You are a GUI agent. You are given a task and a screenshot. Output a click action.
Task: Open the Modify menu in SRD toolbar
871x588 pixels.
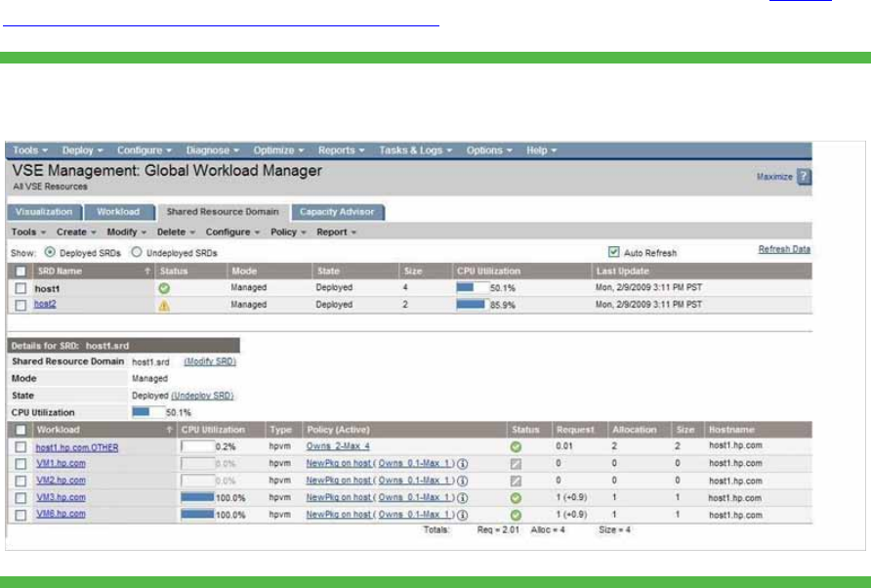[x=126, y=232]
